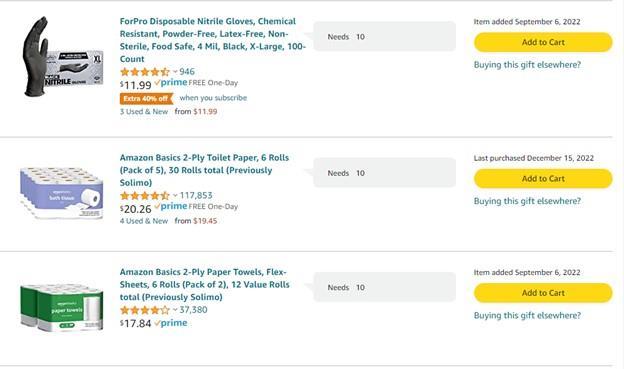
Task: Expand rating chevron next to 946 reviews
Action: click(175, 72)
